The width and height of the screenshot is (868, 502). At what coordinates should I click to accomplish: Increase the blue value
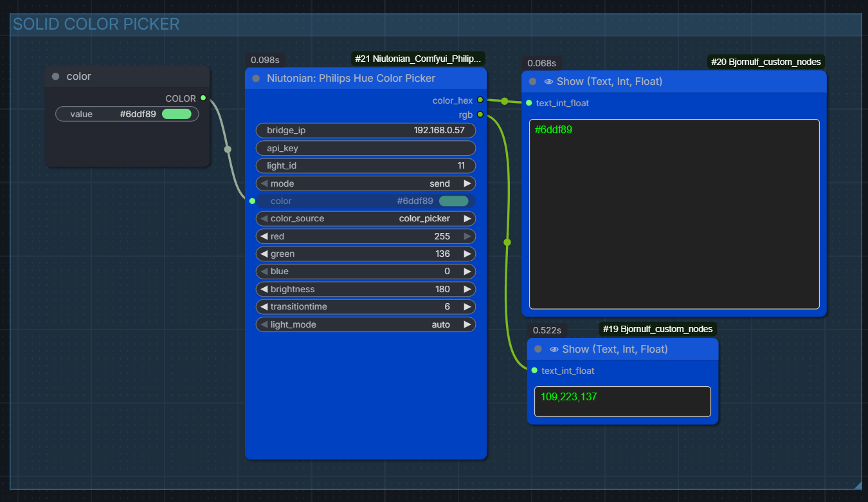[467, 271]
